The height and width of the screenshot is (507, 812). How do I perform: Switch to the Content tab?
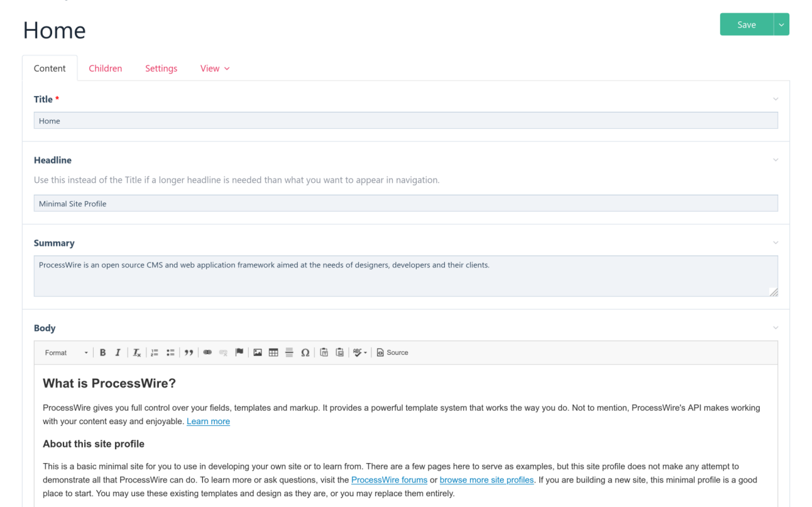pyautogui.click(x=50, y=68)
